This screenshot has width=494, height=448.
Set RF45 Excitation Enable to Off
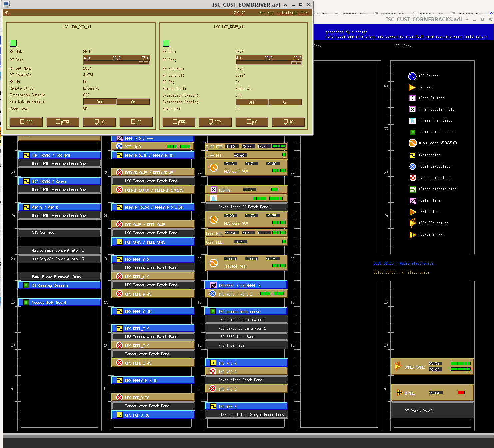(252, 102)
